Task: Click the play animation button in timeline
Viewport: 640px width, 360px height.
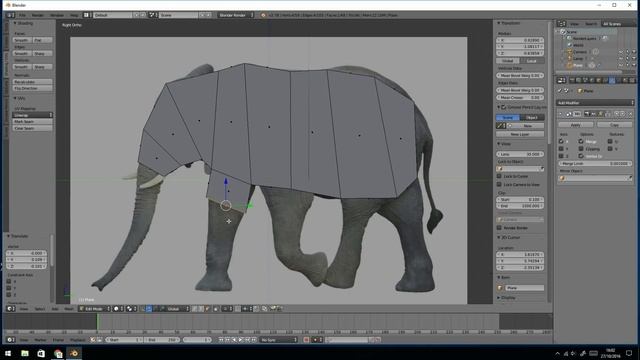Action: point(241,340)
